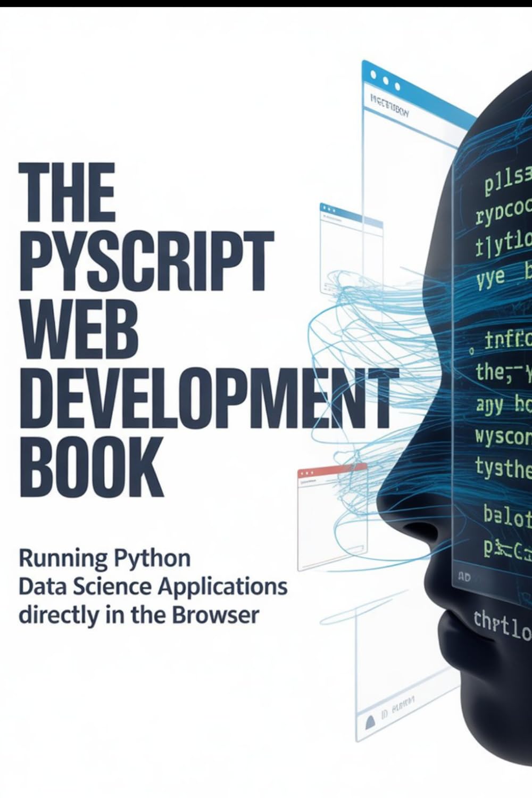This screenshot has width=532, height=798.
Task: Click the green code text "balot"
Action: [507, 515]
